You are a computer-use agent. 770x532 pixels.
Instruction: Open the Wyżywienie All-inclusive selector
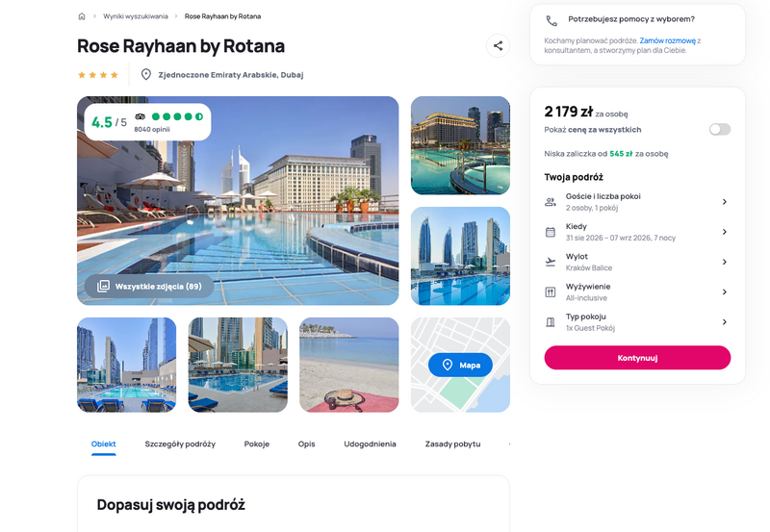pyautogui.click(x=724, y=291)
